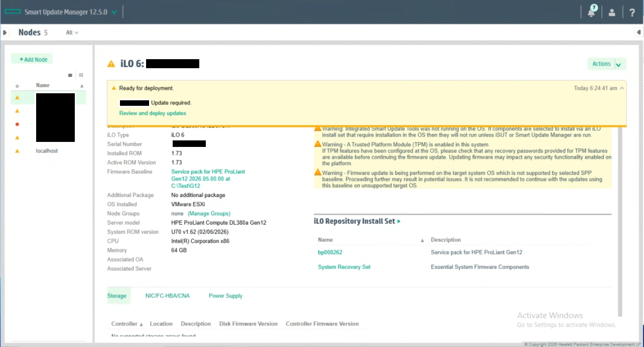Open the Smart Update Manager 12.5.0 menu dropdown

click(x=114, y=12)
